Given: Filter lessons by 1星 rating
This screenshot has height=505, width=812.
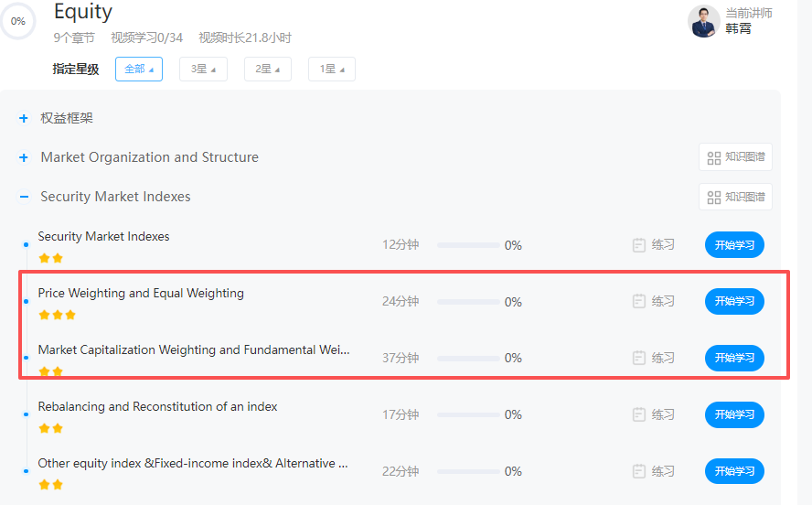Looking at the screenshot, I should (x=331, y=70).
